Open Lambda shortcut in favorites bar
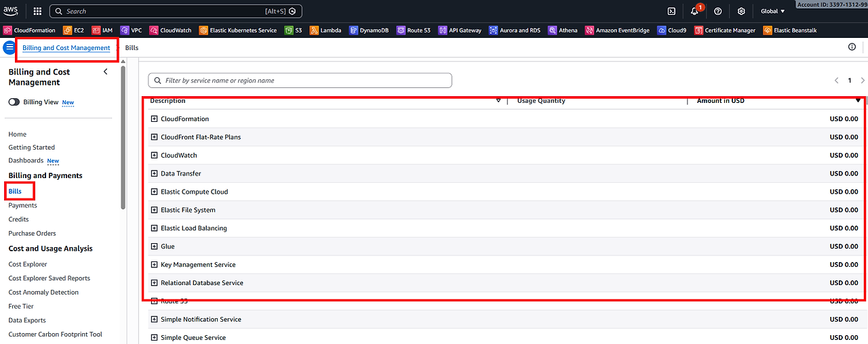This screenshot has height=344, width=868. (x=325, y=30)
